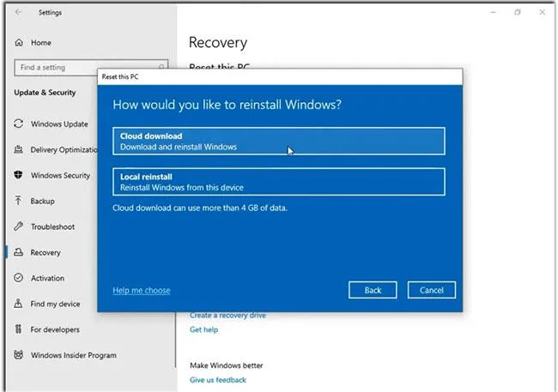The height and width of the screenshot is (392, 558).
Task: Click the Recovery icon in sidebar
Action: pyautogui.click(x=19, y=252)
